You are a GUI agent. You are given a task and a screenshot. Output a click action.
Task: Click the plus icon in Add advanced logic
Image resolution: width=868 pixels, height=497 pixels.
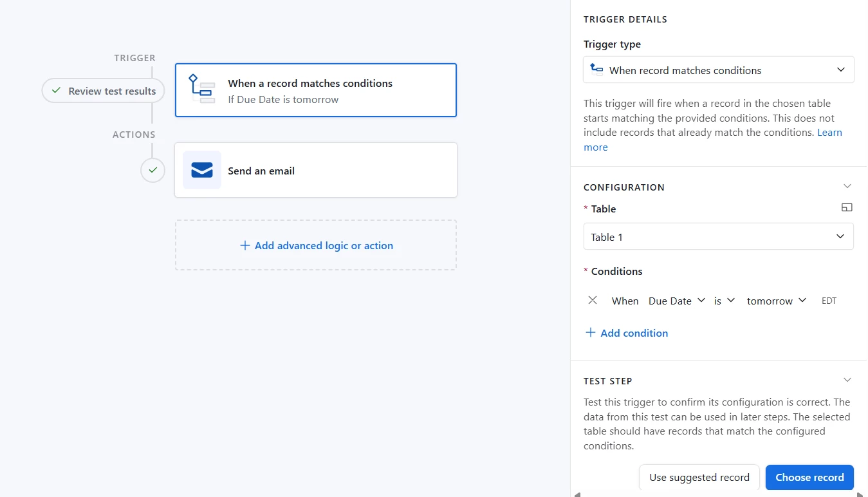245,245
